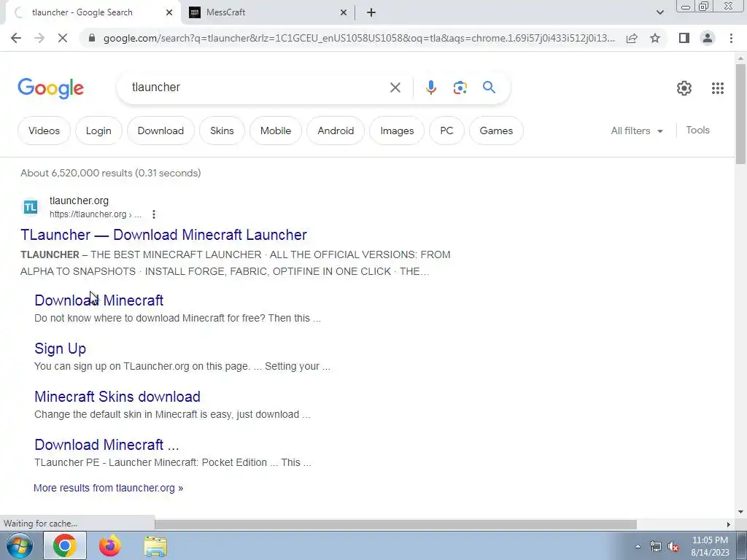This screenshot has width=747, height=560.
Task: Click the horizontal scrollbar right arrow
Action: tap(729, 524)
